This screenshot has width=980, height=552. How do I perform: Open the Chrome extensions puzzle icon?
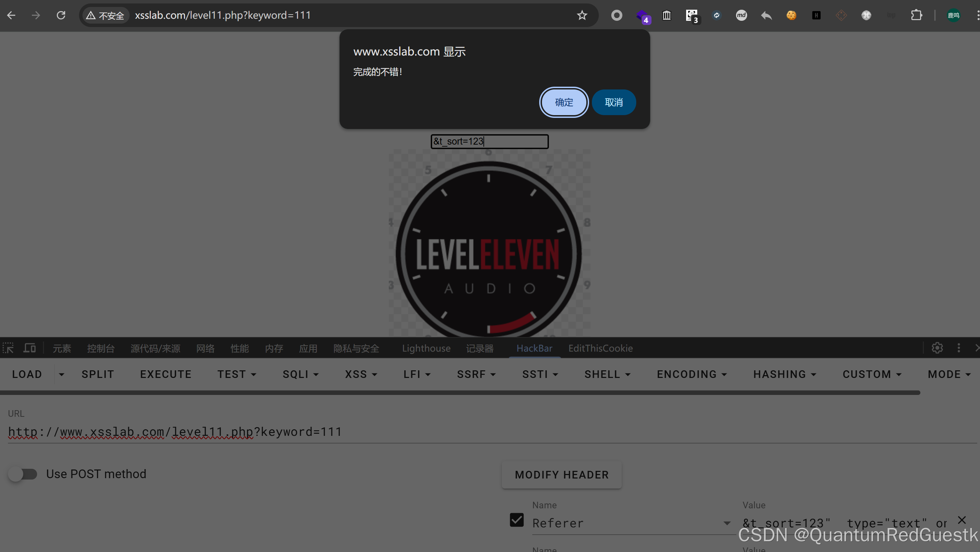(x=916, y=15)
